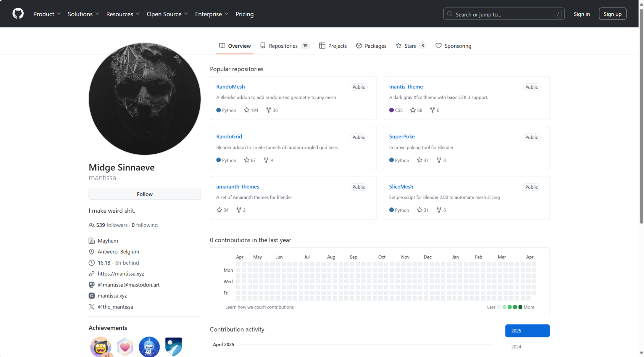The width and height of the screenshot is (644, 357).
Task: Click the Arctic Code Vault achievement badge
Action: (x=173, y=346)
